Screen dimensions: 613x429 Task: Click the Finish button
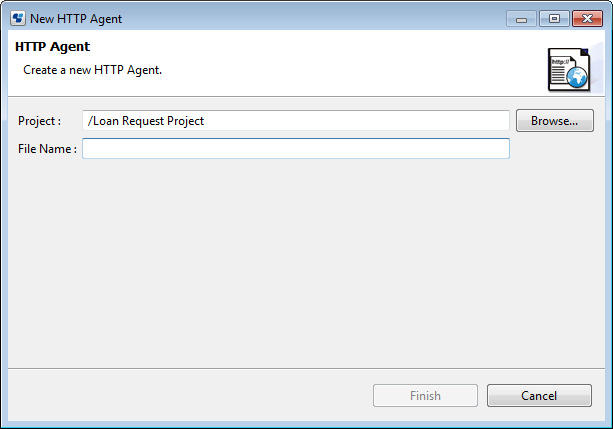click(425, 396)
